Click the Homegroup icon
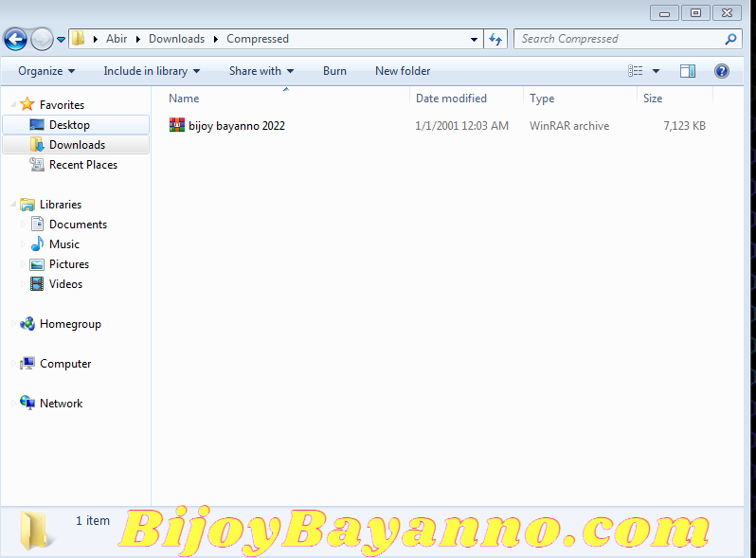Viewport: 756px width, 558px height. pos(27,324)
